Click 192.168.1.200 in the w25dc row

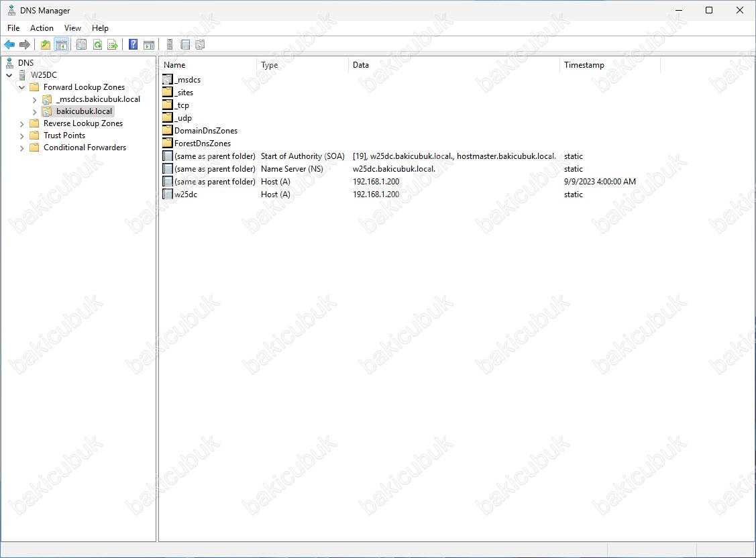tap(376, 194)
